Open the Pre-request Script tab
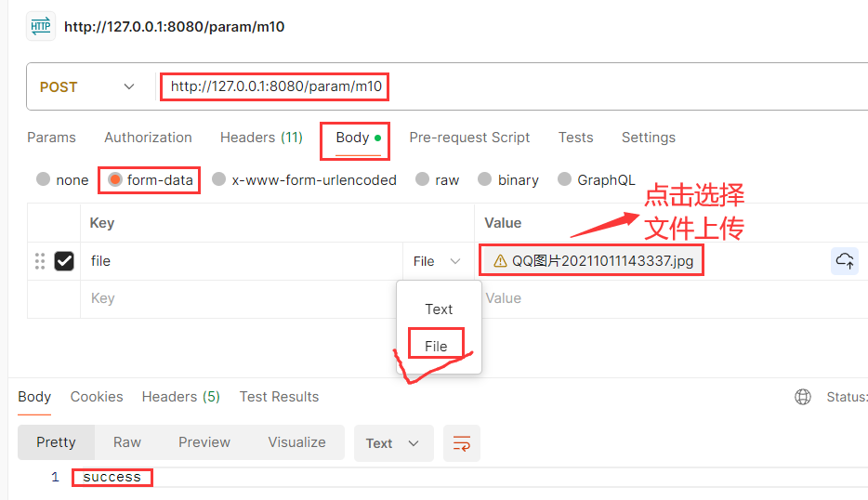Viewport: 868px width, 500px height. click(469, 138)
